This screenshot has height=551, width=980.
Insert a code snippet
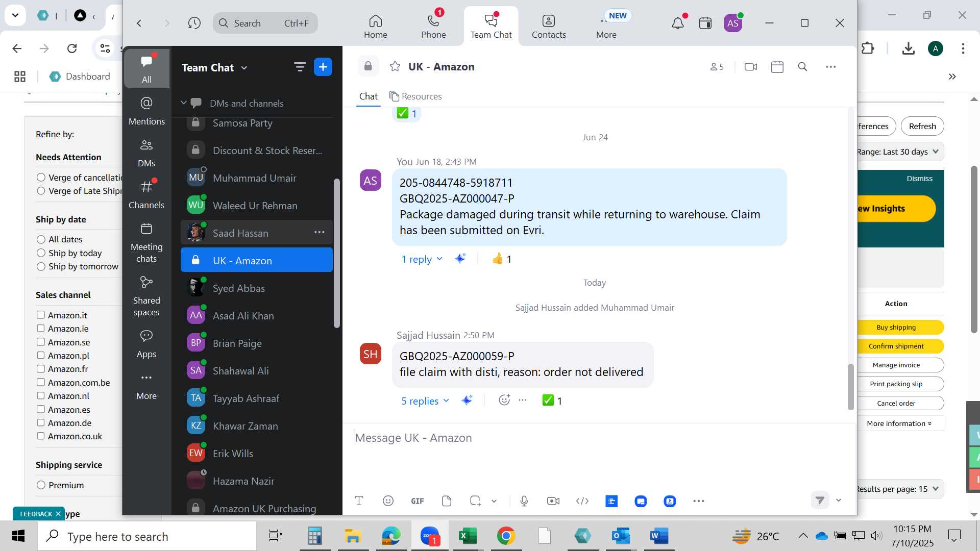[x=582, y=501]
